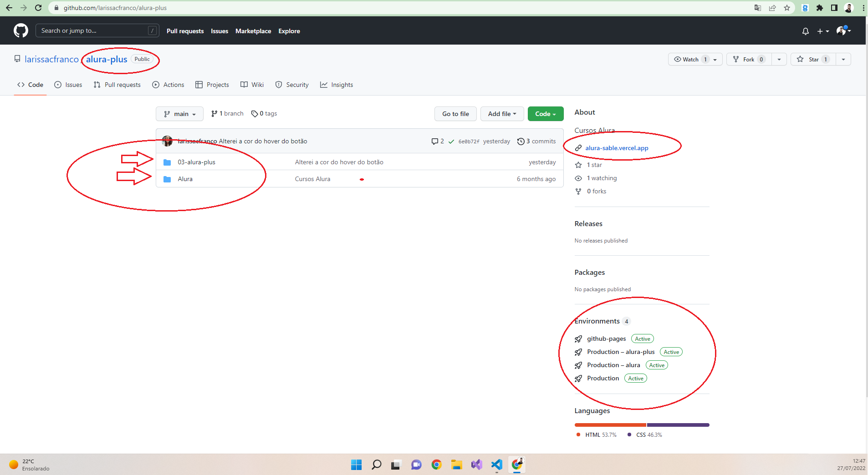
Task: Go to Issues in top navigation
Action: (x=220, y=31)
